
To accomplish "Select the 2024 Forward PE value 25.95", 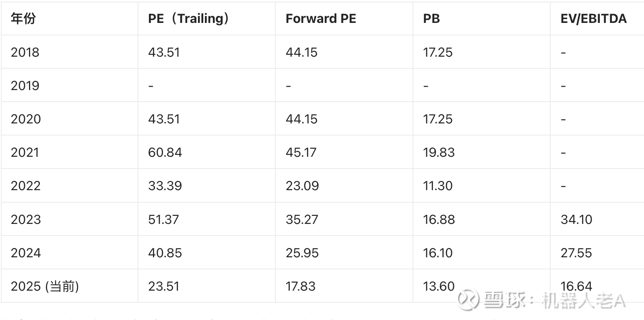I will point(302,253).
